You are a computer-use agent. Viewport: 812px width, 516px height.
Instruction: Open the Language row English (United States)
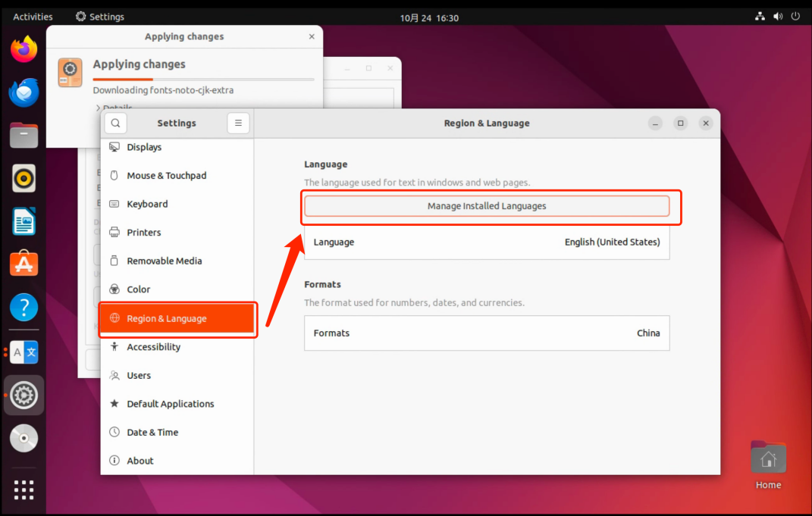tap(487, 242)
